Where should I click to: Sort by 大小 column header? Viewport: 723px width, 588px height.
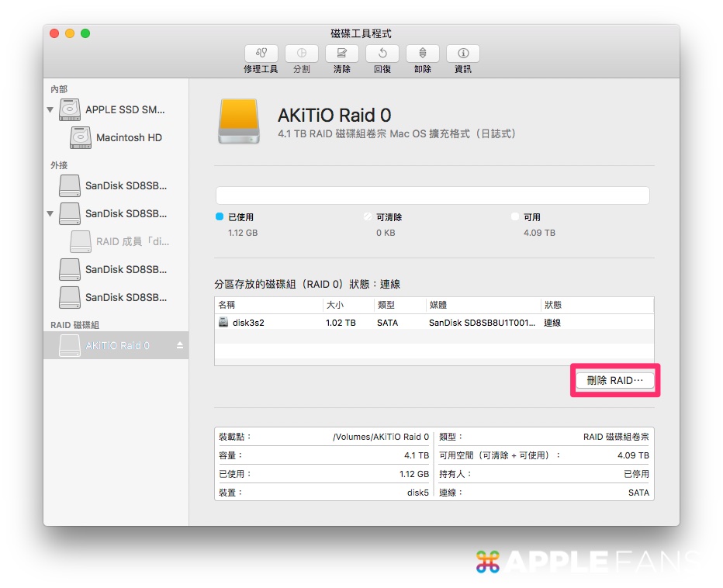coord(348,305)
